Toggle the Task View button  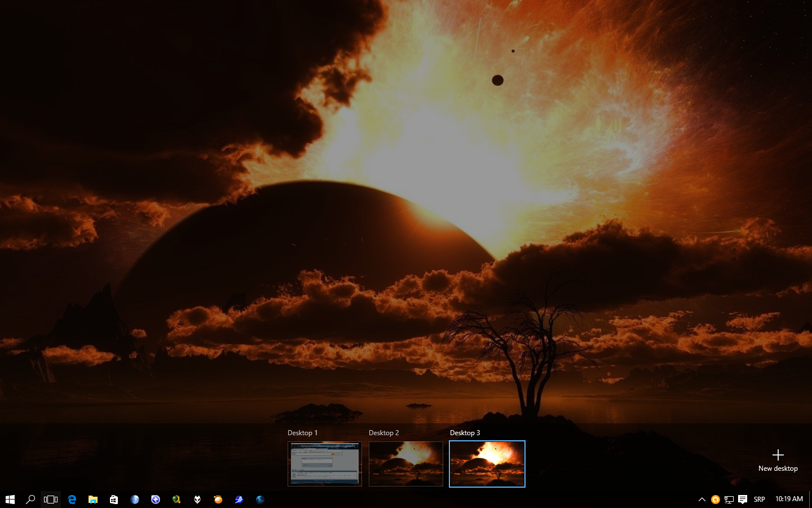pyautogui.click(x=51, y=500)
